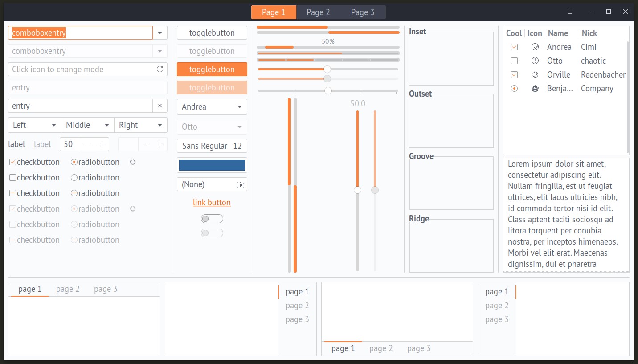Turn on the upper toggle switch

(212, 219)
